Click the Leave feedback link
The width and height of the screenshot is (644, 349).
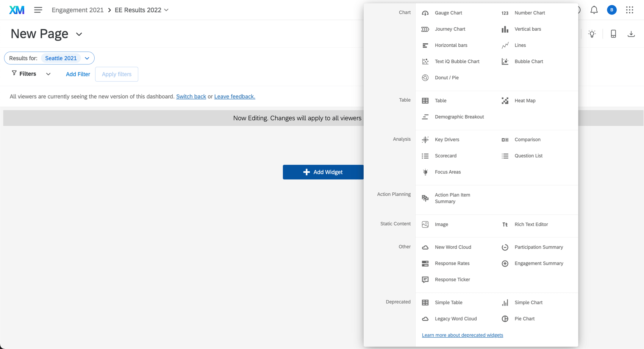[234, 96]
